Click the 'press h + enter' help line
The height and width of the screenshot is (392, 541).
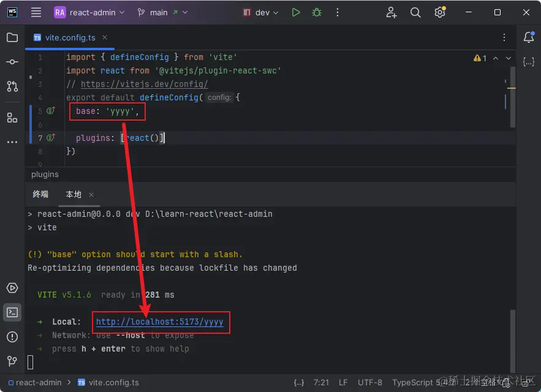point(121,349)
